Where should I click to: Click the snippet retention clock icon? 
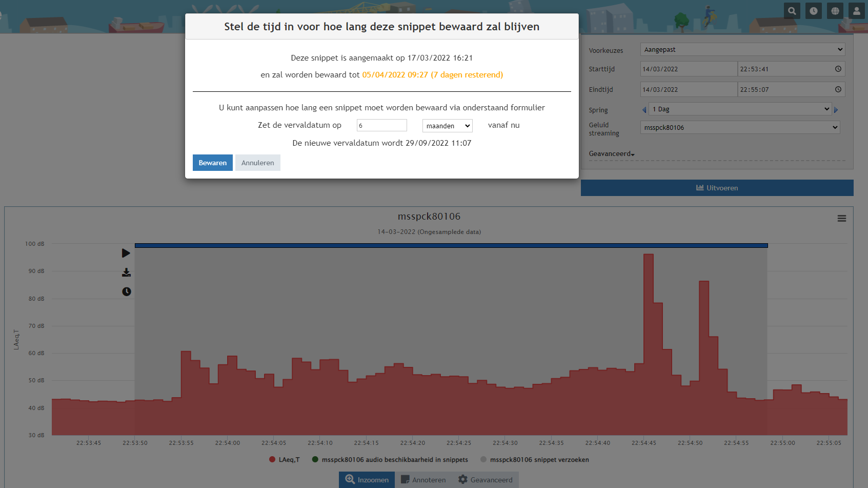point(127,291)
